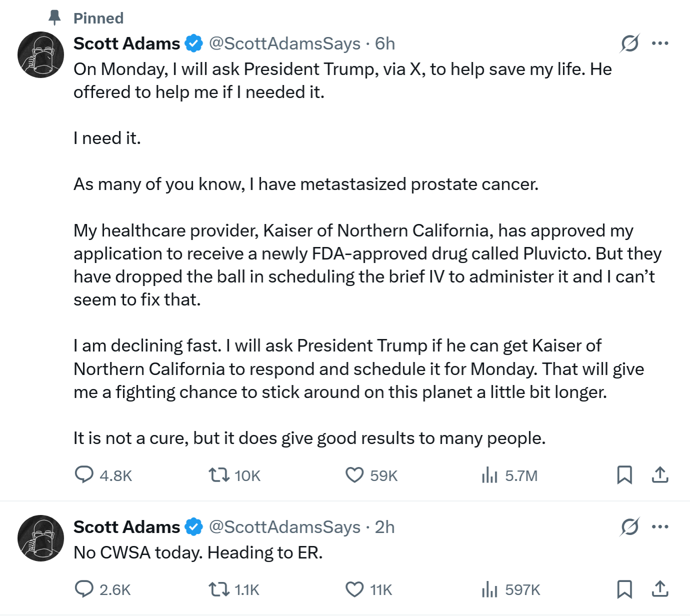Open the 6h timestamp on pinned post
The image size is (690, 616).
click(x=385, y=43)
